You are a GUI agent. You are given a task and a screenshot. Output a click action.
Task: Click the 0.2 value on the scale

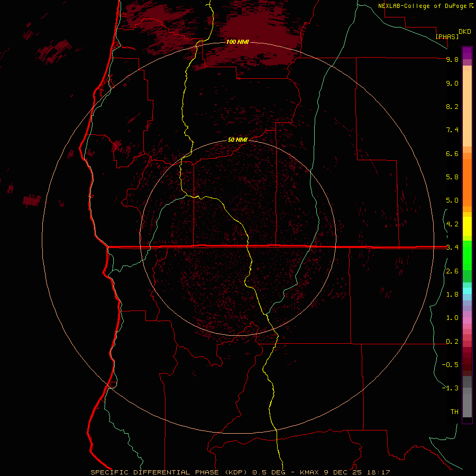click(452, 342)
